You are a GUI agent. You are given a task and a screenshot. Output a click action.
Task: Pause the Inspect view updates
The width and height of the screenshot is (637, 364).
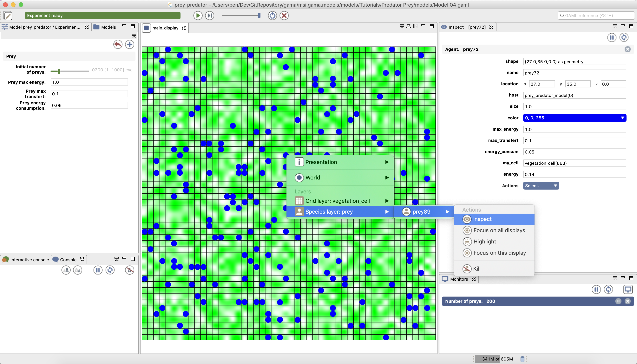coord(612,37)
